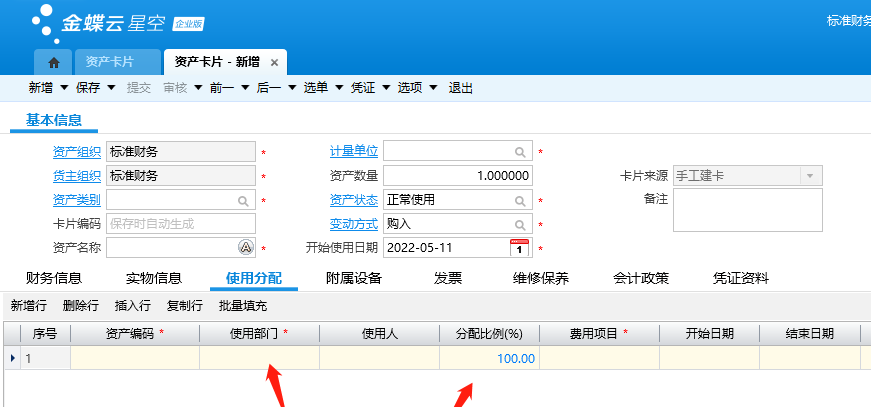Click multilingual icon in 资产名称 field

pos(244,247)
